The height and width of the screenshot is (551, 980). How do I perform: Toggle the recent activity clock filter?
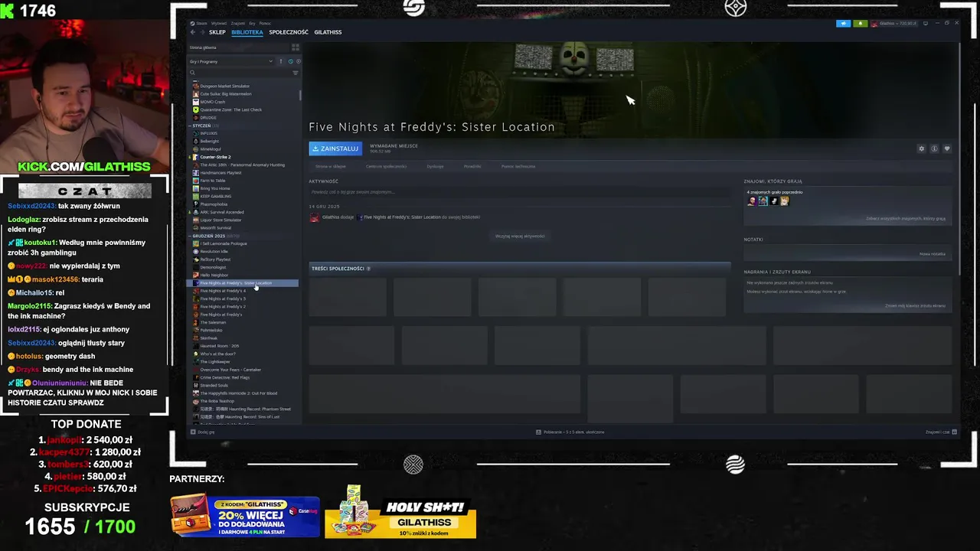(x=289, y=61)
